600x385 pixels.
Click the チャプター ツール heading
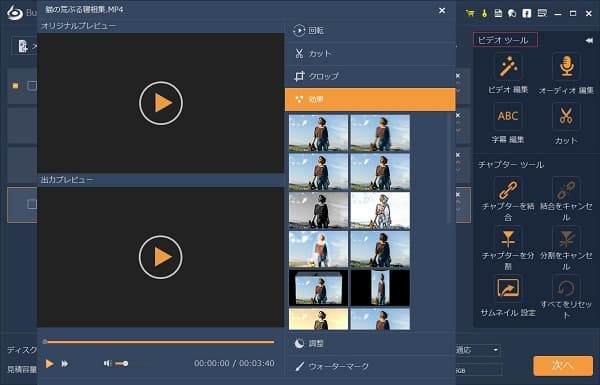coord(510,165)
